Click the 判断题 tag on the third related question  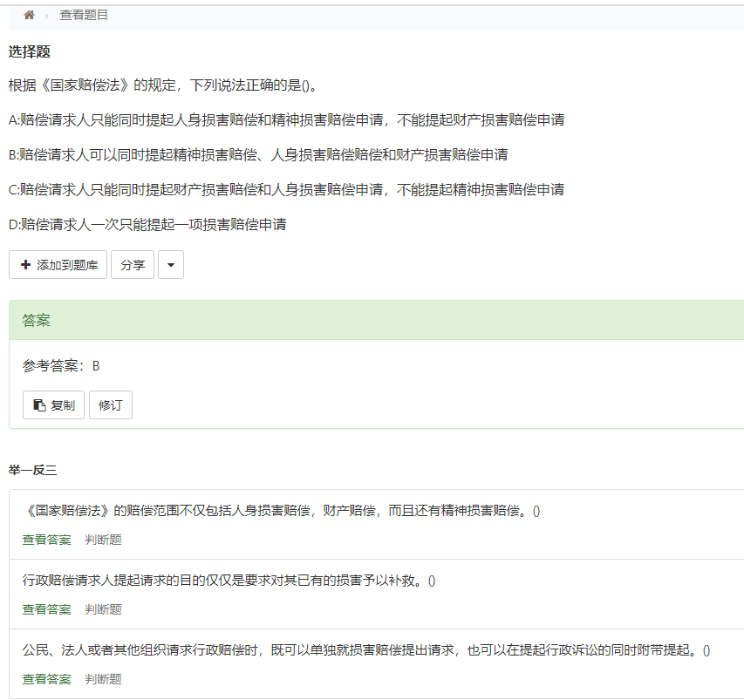click(105, 679)
